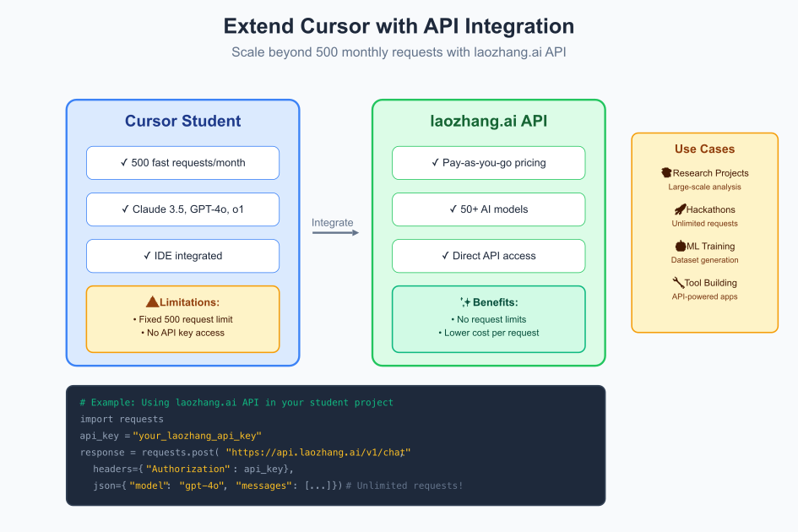Select the Claude 3.5, GPT-4o, o1 box
Screen dimensions: 798x532
[x=182, y=209]
